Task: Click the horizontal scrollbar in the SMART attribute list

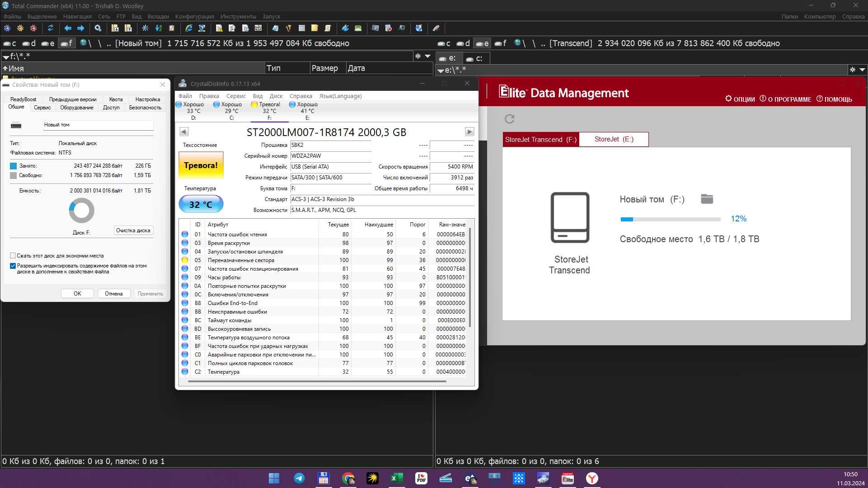Action: (317, 381)
